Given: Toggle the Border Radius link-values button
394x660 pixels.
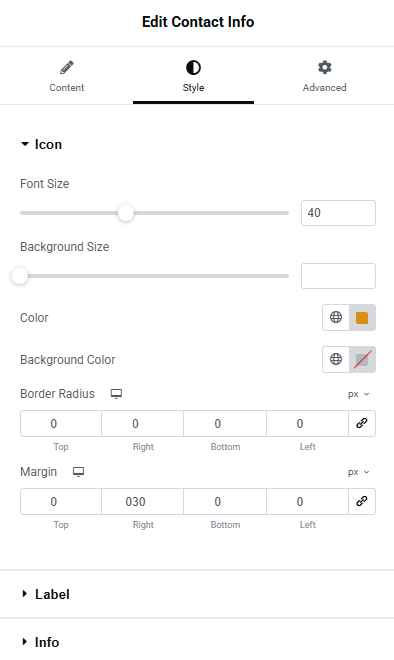Looking at the screenshot, I should 362,423.
